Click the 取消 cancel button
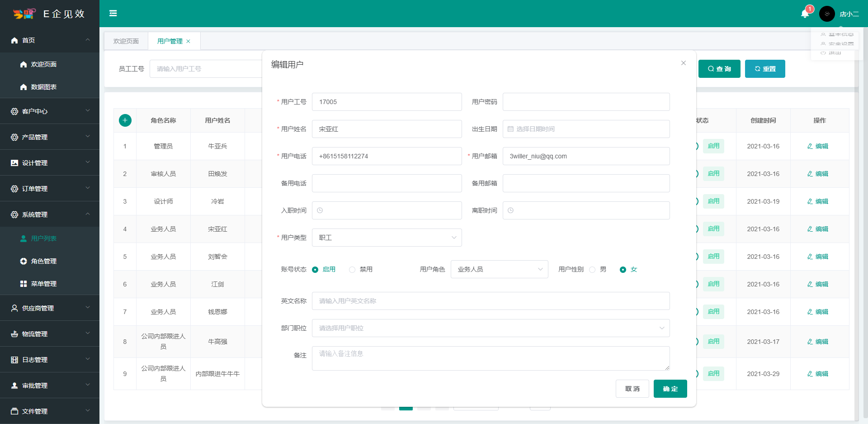 tap(632, 389)
